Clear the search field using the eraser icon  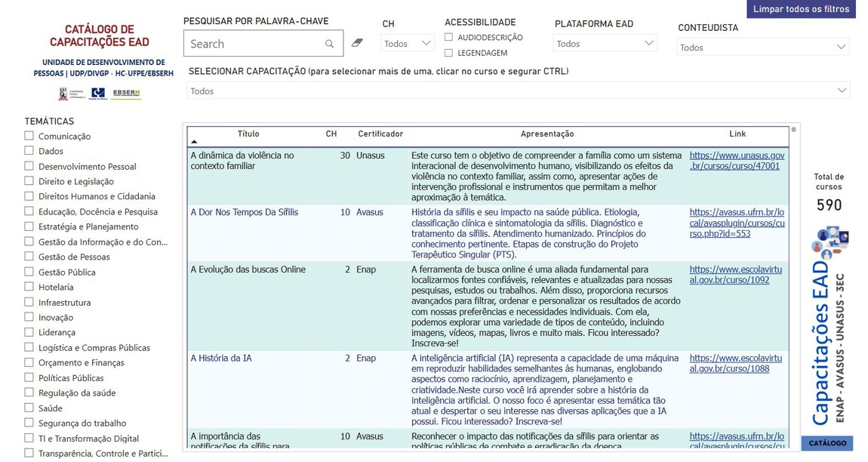pos(356,43)
